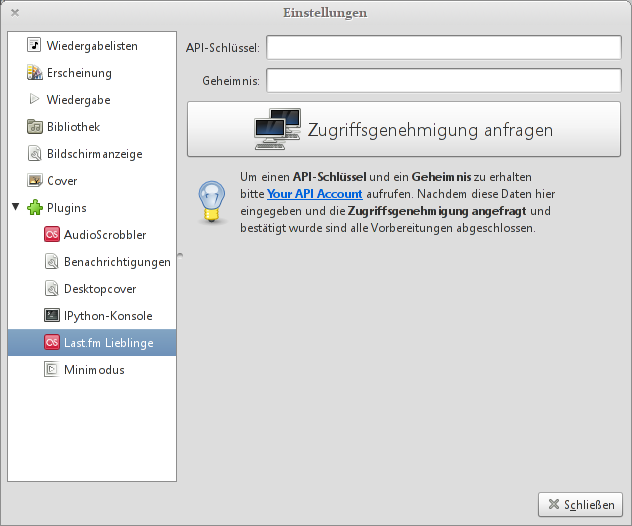Click the green Plugins puzzle icon
Viewport: 632px width, 526px height.
[x=35, y=208]
